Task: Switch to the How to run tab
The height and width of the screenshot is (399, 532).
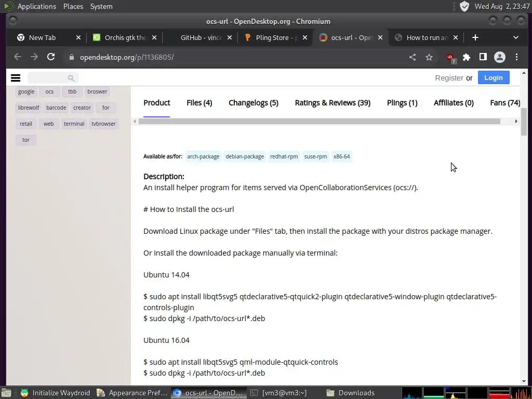Action: tap(427, 37)
